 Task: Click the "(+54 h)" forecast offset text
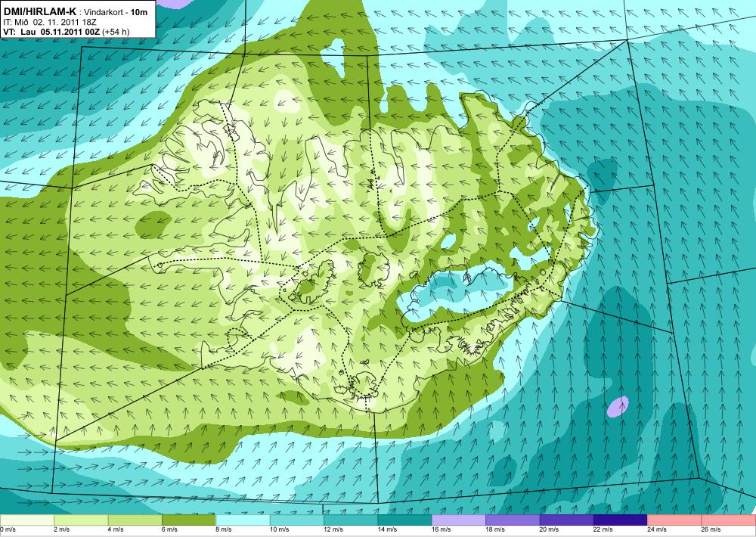tap(116, 32)
